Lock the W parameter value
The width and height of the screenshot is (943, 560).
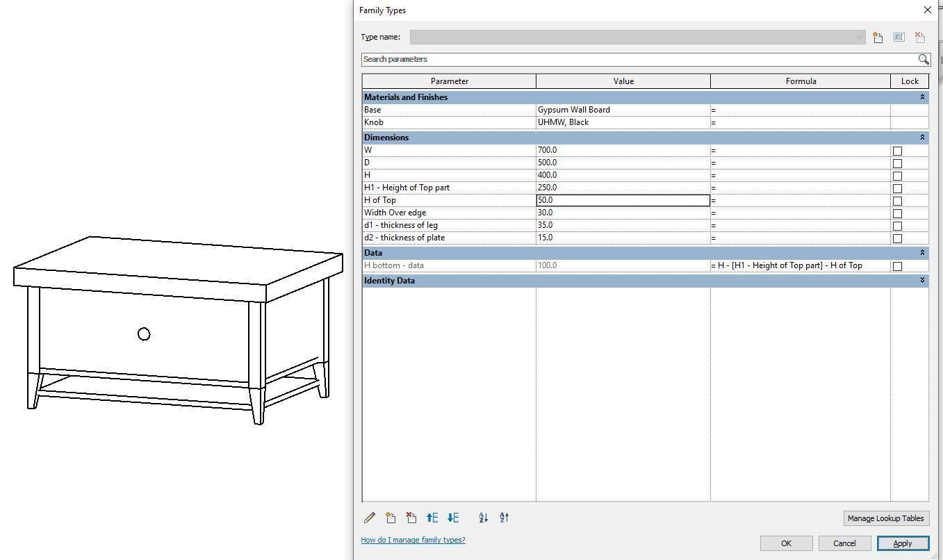pyautogui.click(x=897, y=150)
